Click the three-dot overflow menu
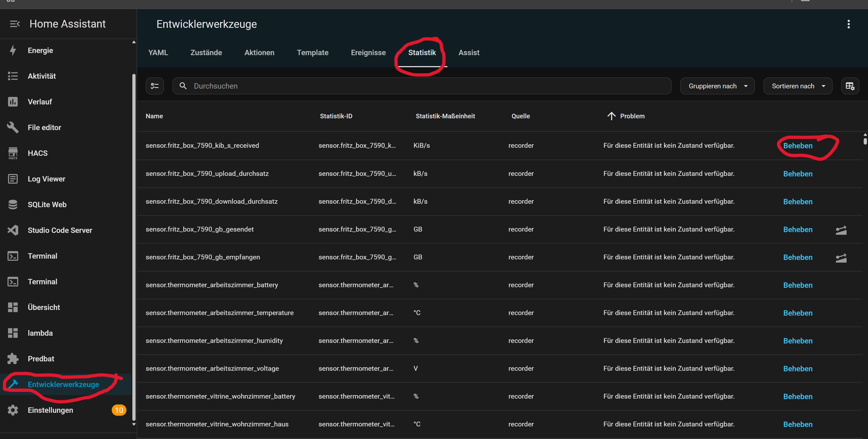 [848, 24]
